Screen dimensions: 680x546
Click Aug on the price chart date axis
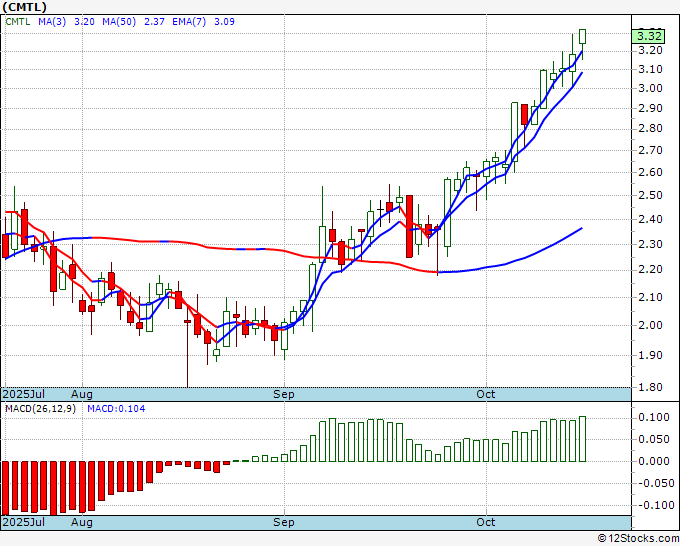pyautogui.click(x=82, y=394)
